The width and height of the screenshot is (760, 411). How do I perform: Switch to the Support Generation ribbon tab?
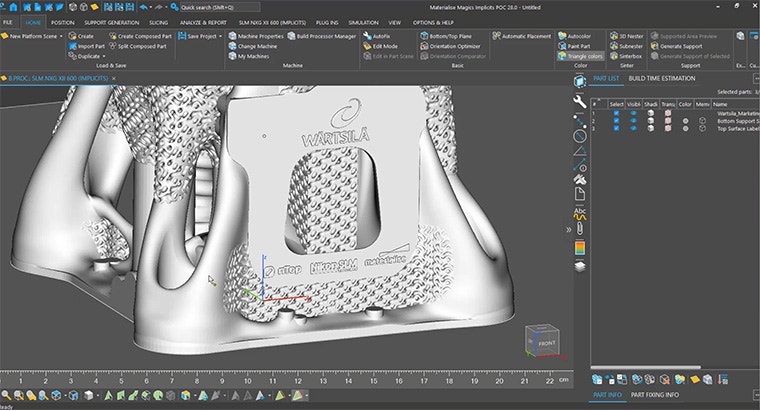(x=111, y=21)
